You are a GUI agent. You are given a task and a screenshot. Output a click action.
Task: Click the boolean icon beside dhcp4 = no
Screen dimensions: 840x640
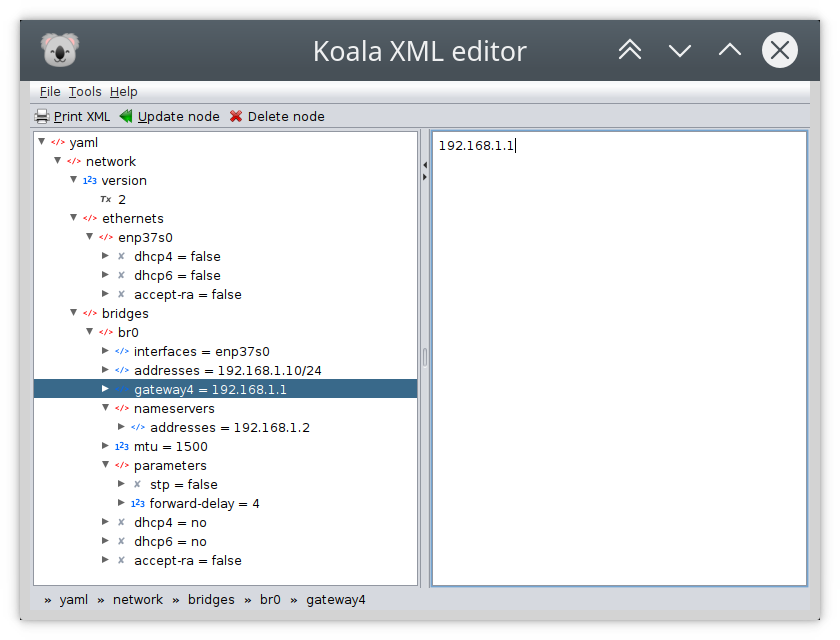[x=122, y=523]
